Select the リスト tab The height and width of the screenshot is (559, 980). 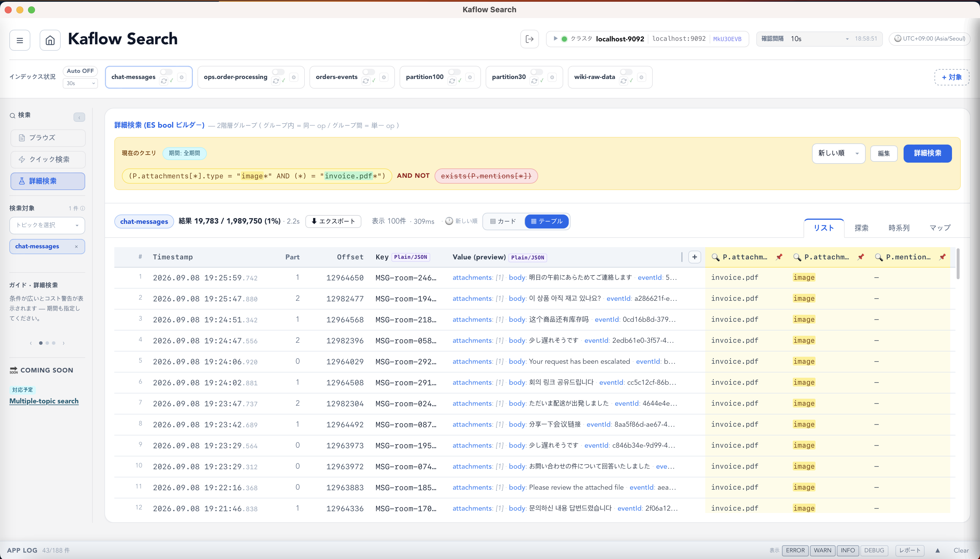tap(824, 228)
